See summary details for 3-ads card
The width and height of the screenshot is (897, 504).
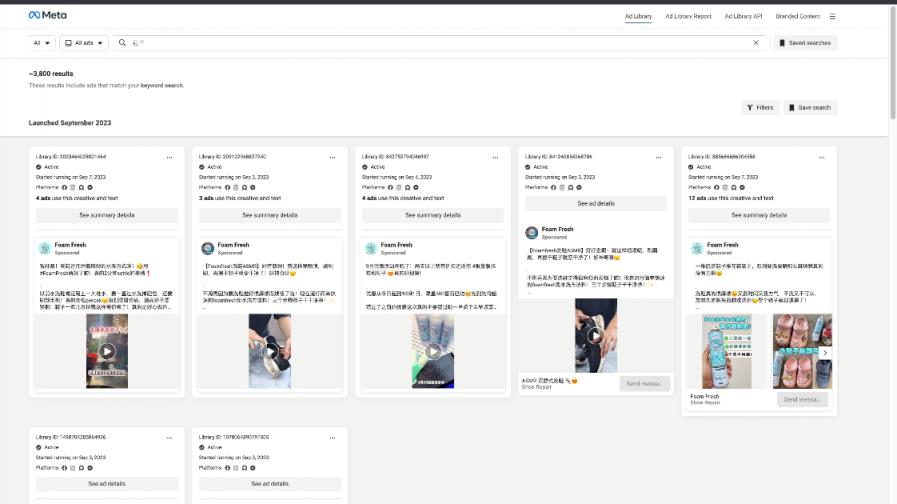point(270,215)
